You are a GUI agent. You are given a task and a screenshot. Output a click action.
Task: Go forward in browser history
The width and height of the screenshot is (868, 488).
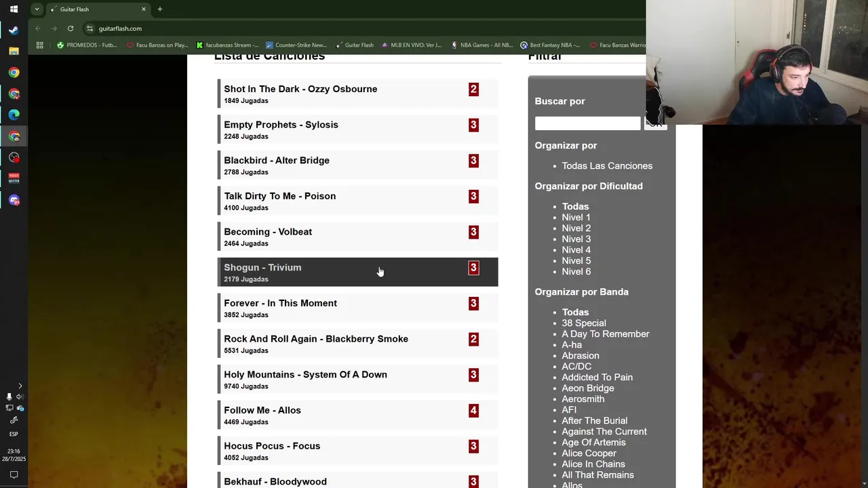pos(54,28)
